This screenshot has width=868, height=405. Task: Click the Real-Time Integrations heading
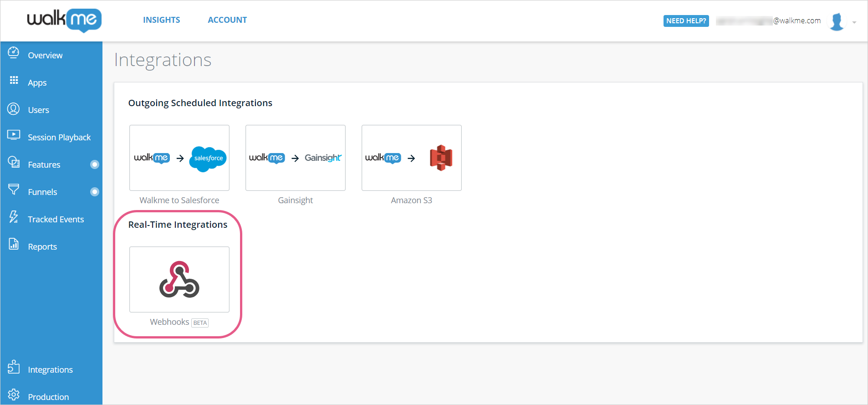tap(178, 225)
